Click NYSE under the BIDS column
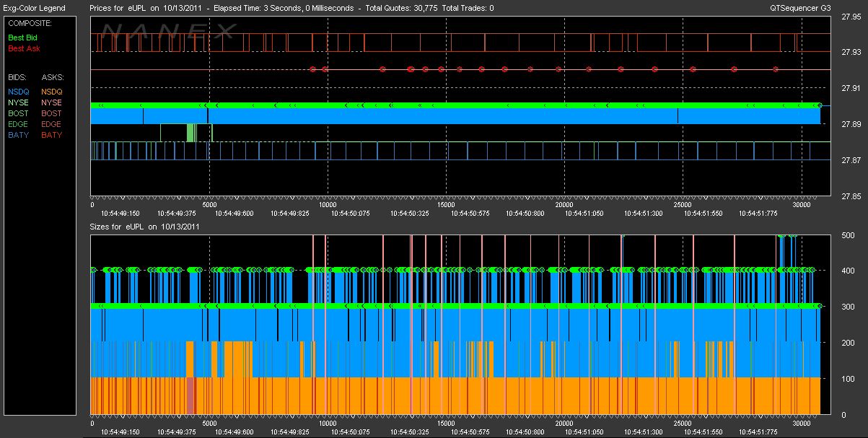868x438 pixels. [x=18, y=102]
